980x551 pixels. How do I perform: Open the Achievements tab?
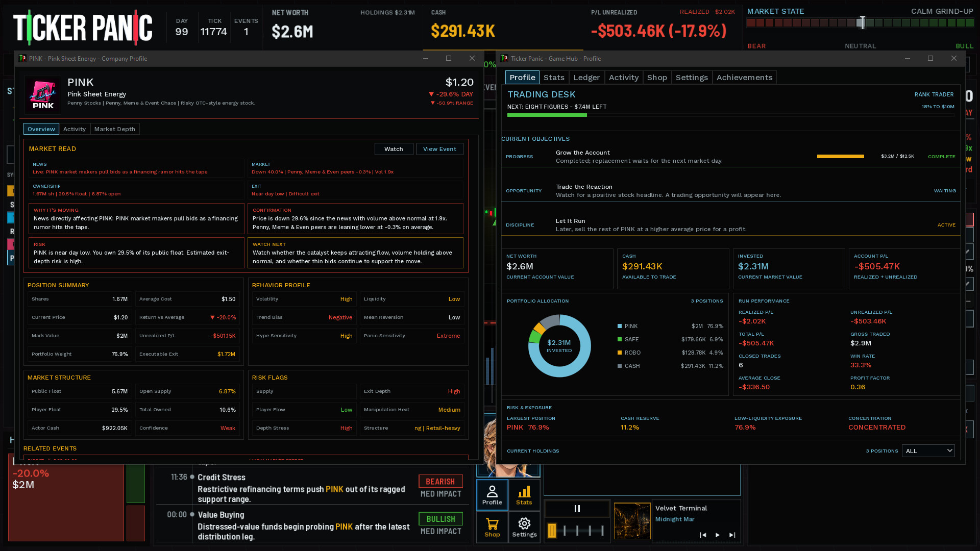coord(744,78)
